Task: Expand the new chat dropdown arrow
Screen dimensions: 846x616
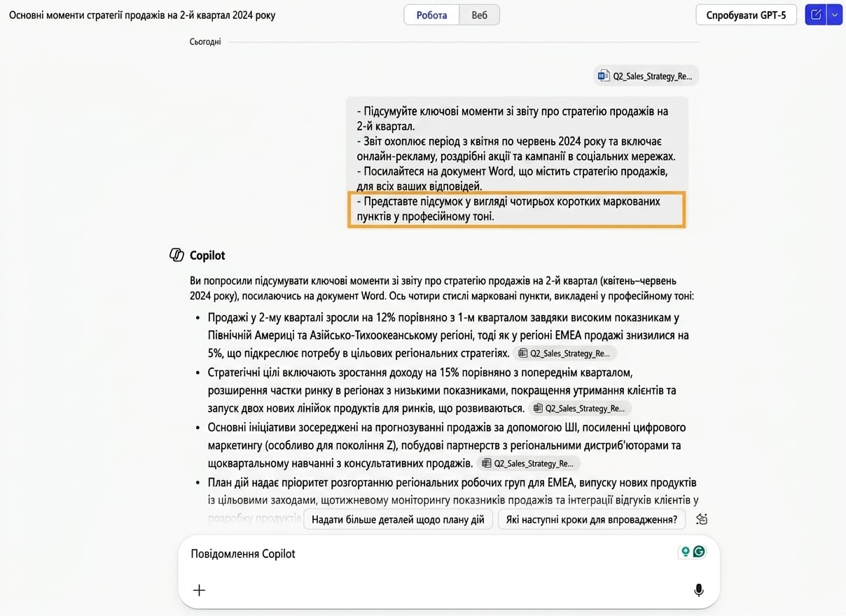Action: coord(835,15)
